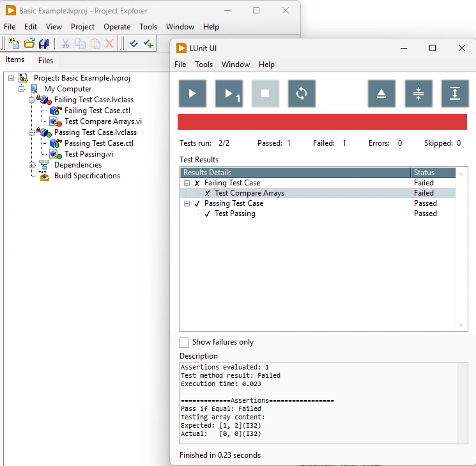This screenshot has height=466, width=476.
Task: Click the My Computer target icon
Action: (x=34, y=89)
